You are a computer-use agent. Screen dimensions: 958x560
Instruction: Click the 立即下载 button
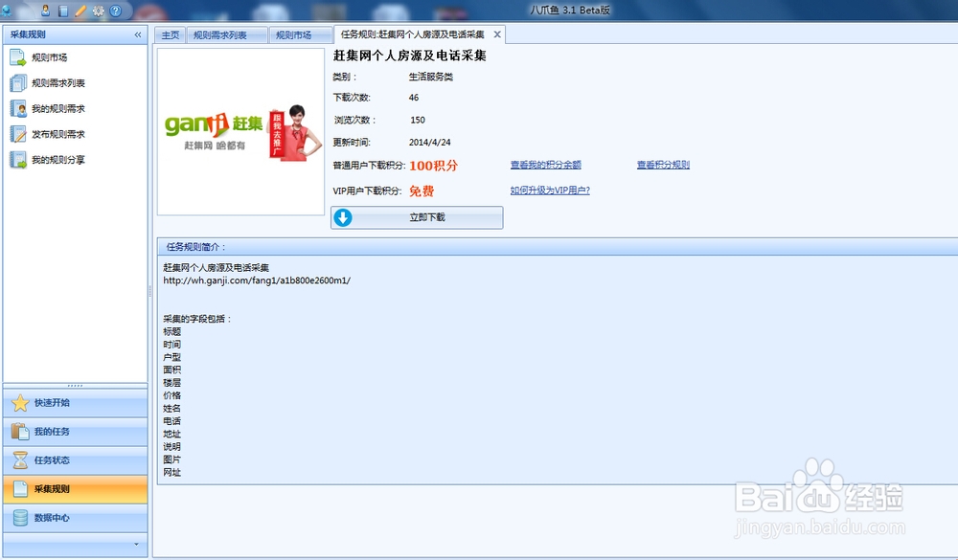coord(417,217)
